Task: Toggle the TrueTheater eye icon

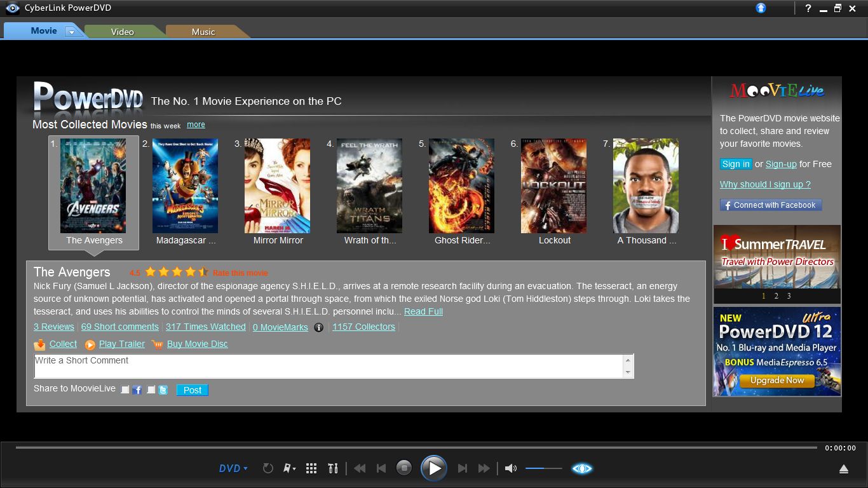Action: tap(582, 468)
